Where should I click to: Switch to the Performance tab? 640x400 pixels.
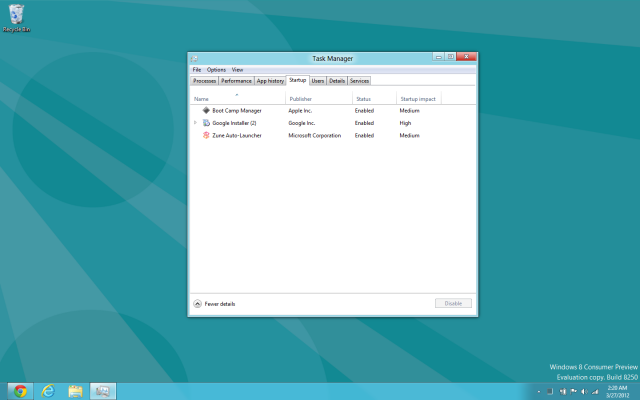236,80
